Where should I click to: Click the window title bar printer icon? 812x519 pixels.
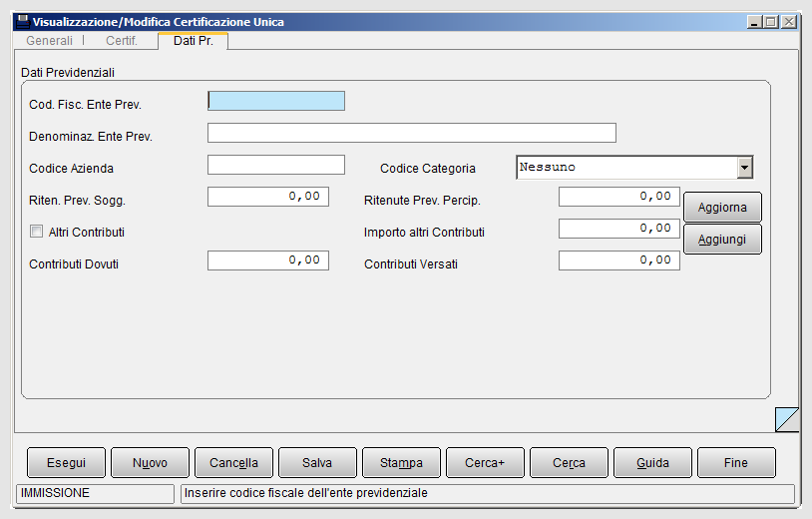point(22,22)
